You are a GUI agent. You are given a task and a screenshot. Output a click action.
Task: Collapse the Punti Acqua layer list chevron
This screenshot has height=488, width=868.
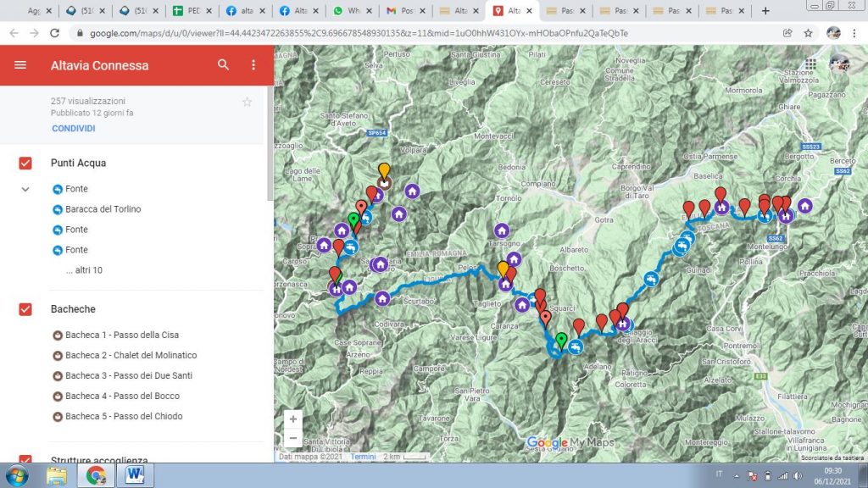click(25, 189)
